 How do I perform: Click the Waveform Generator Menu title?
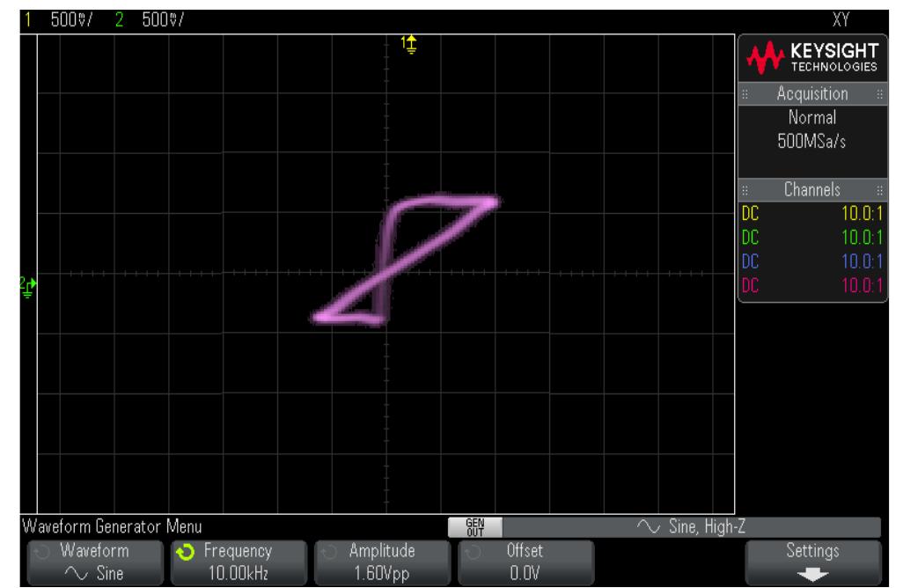pyautogui.click(x=112, y=526)
